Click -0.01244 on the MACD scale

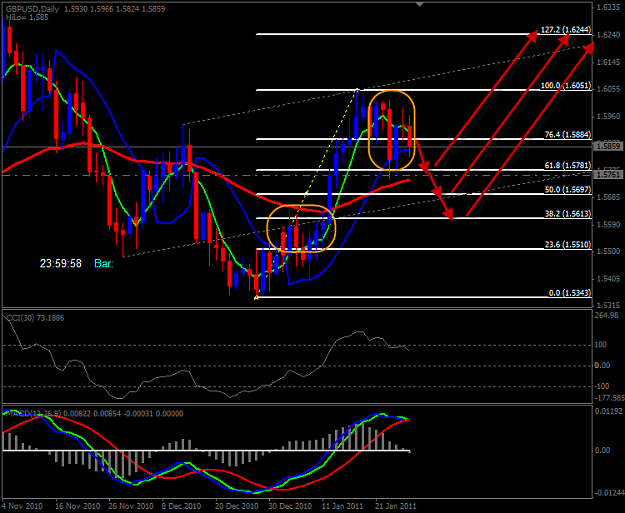pos(609,493)
